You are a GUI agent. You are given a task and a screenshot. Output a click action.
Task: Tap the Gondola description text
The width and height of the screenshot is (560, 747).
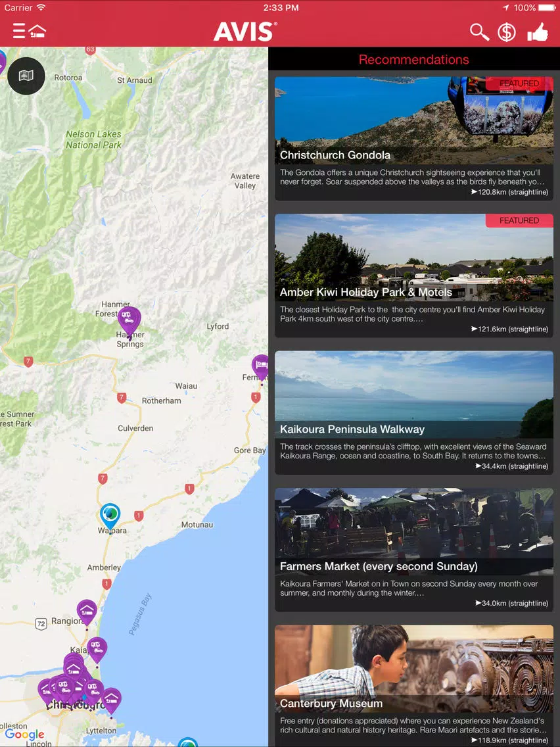412,178
